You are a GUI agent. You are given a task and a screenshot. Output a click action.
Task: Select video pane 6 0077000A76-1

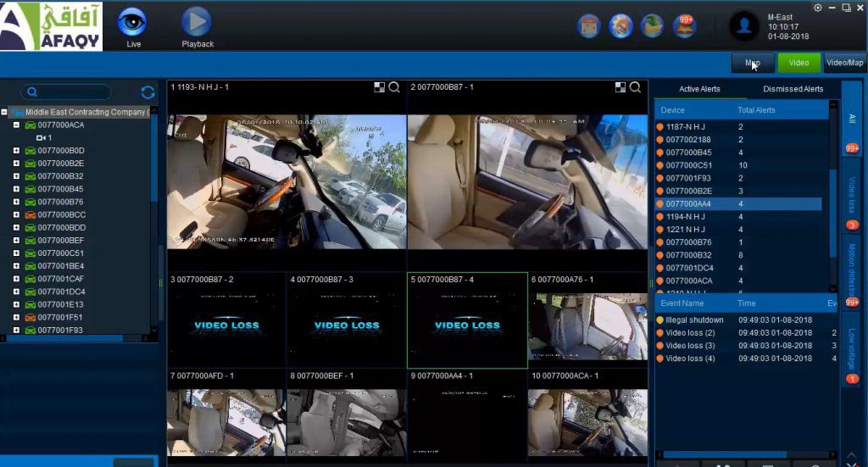click(587, 320)
